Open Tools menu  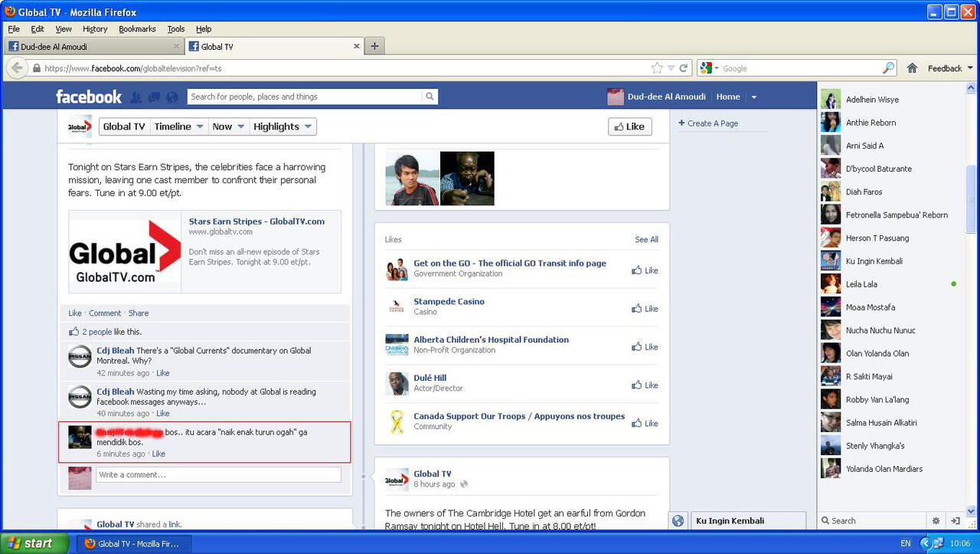(176, 29)
